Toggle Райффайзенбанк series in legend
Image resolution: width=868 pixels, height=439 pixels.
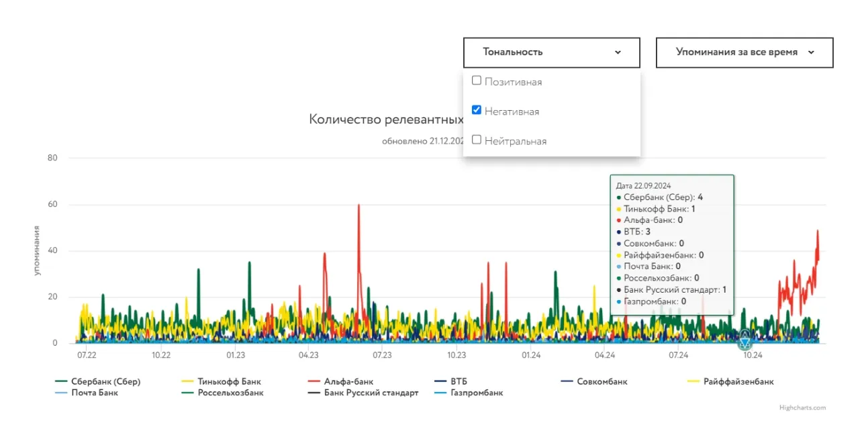coord(730,381)
